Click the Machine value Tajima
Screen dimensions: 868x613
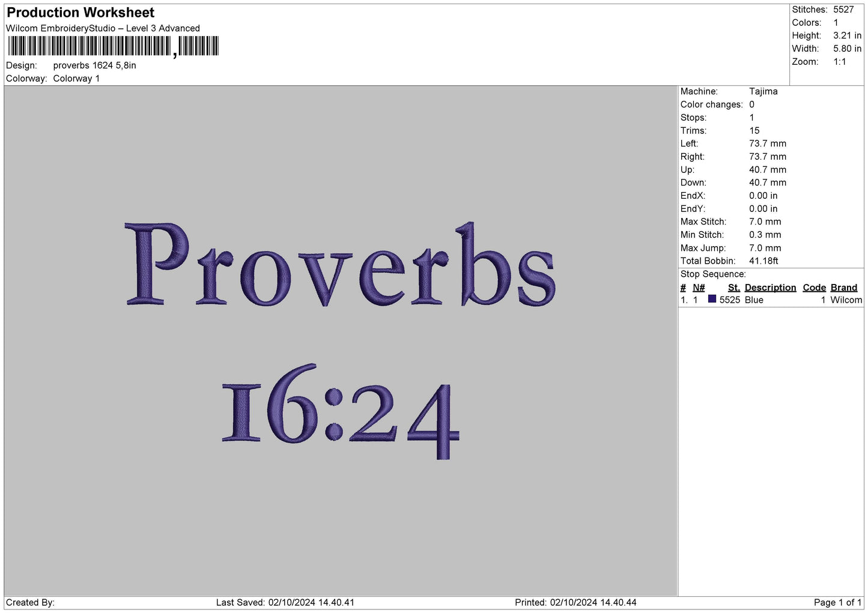coord(763,91)
